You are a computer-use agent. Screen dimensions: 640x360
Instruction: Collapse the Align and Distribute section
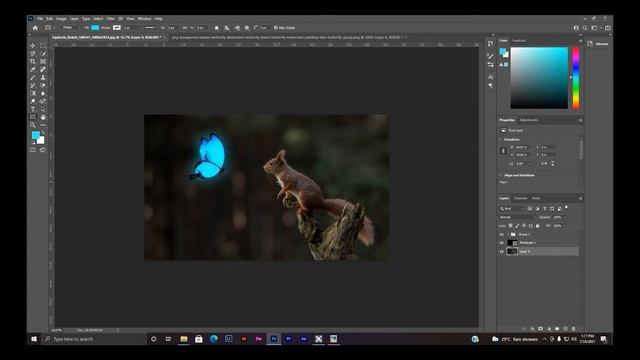point(501,176)
